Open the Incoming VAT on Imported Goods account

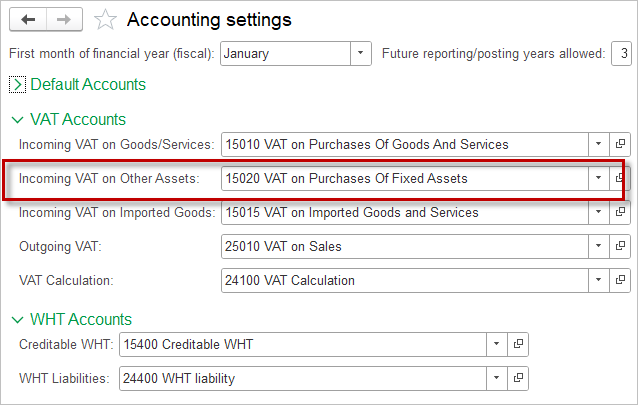pos(620,212)
